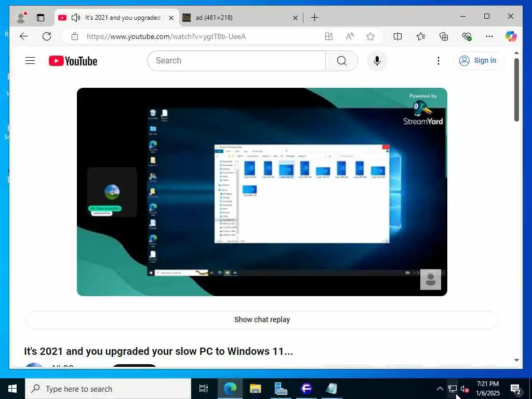The image size is (532, 399).
Task: Focus the taskbar search box
Action: (108, 389)
